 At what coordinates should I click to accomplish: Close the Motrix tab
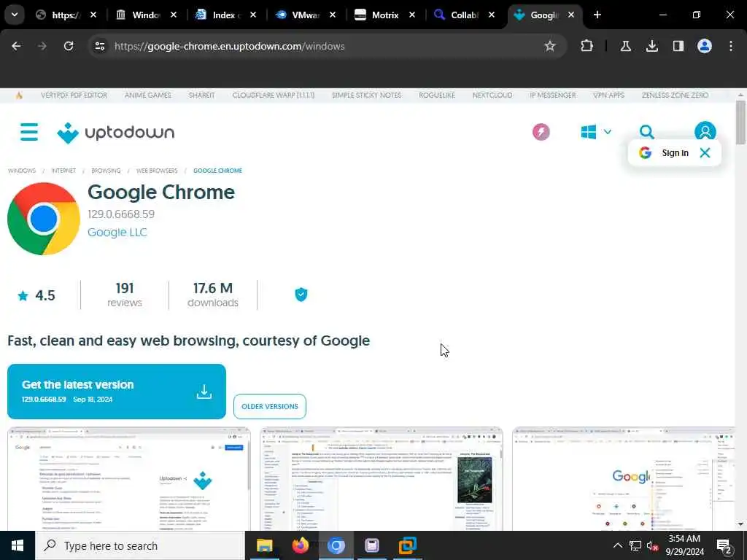pos(412,15)
